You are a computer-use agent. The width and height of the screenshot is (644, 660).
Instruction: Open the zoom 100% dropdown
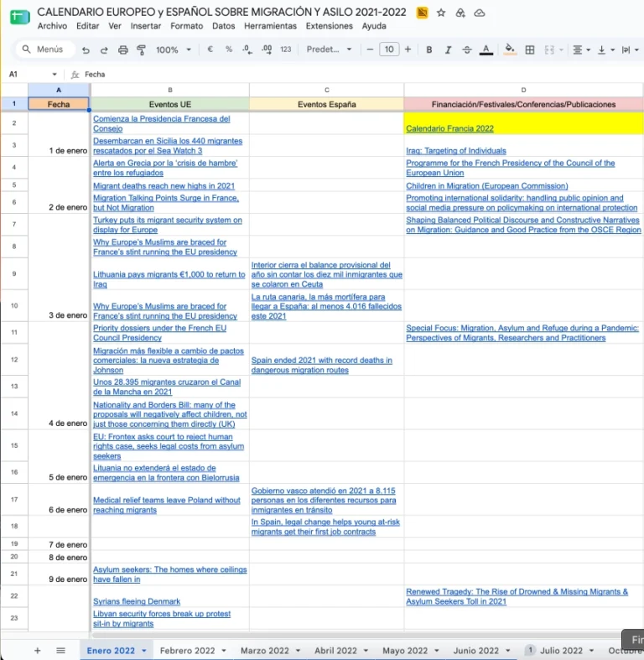[x=173, y=49]
